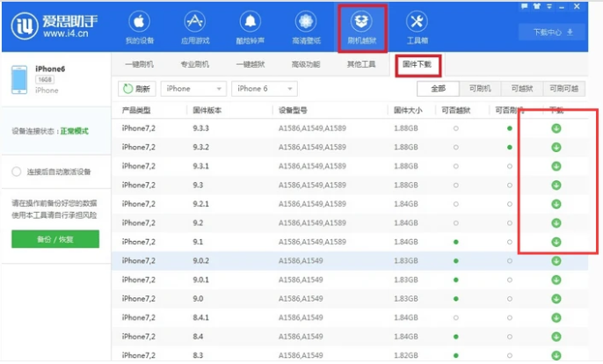Click the www.i4.cn website text
Screen dimensions: 603x364
pos(66,34)
